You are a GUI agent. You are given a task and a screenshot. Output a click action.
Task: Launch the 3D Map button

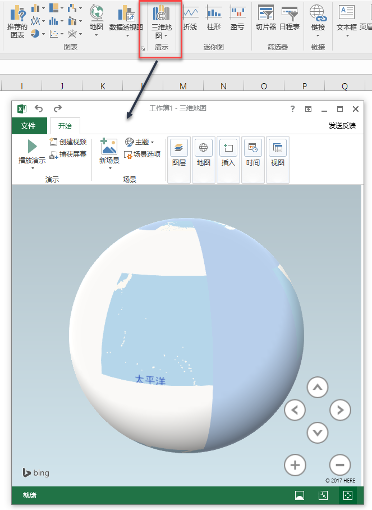[x=161, y=21]
